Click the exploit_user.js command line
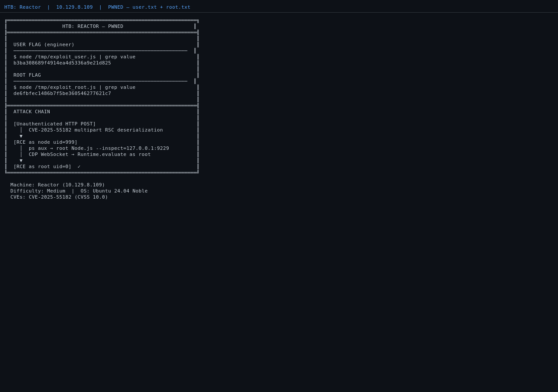558x392 pixels. tap(75, 57)
